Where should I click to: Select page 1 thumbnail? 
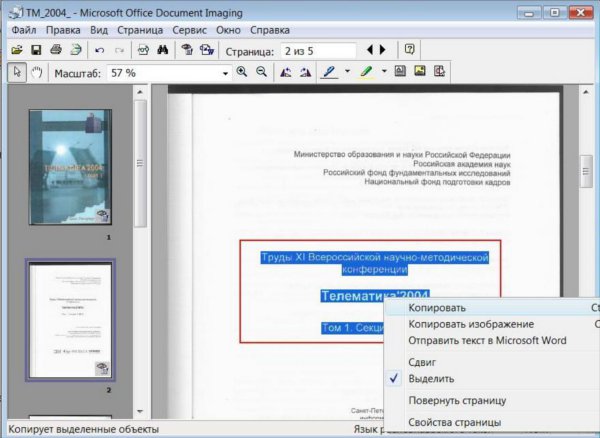(x=70, y=167)
